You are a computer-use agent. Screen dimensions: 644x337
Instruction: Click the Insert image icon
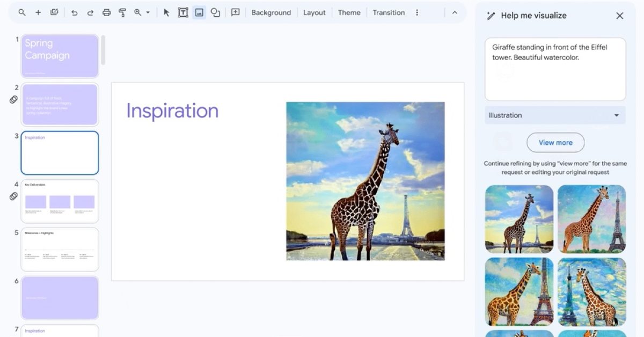point(200,12)
